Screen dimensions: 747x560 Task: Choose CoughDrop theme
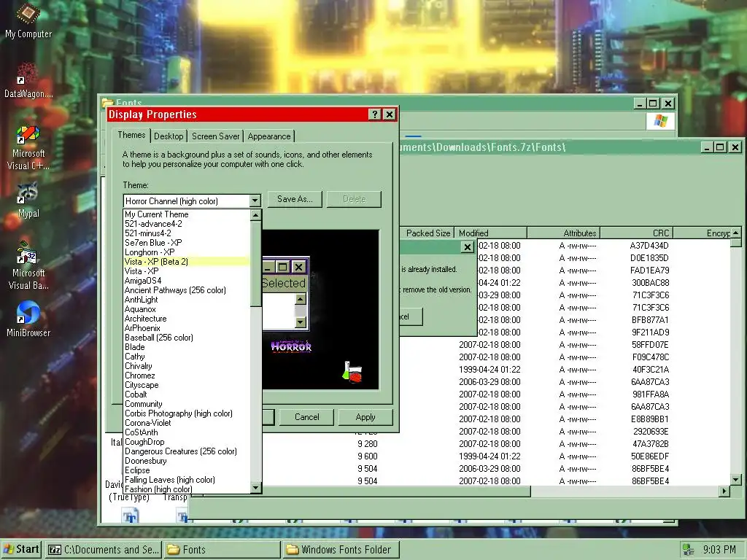(x=186, y=442)
